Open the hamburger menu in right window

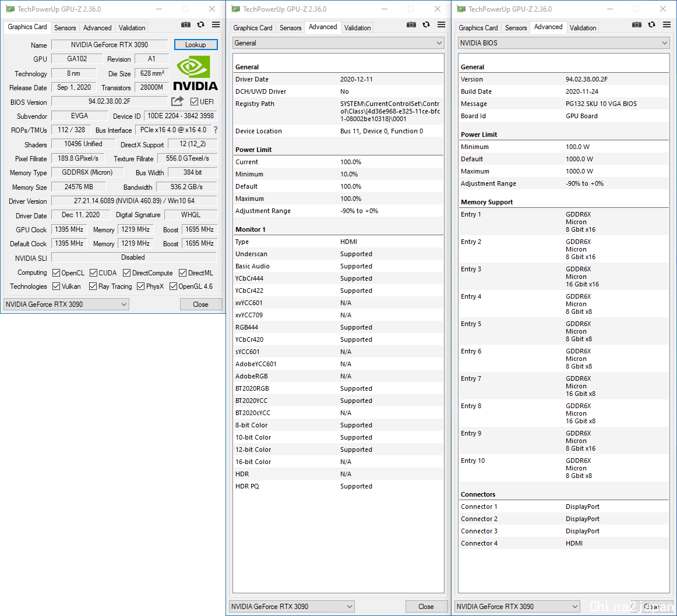667,24
